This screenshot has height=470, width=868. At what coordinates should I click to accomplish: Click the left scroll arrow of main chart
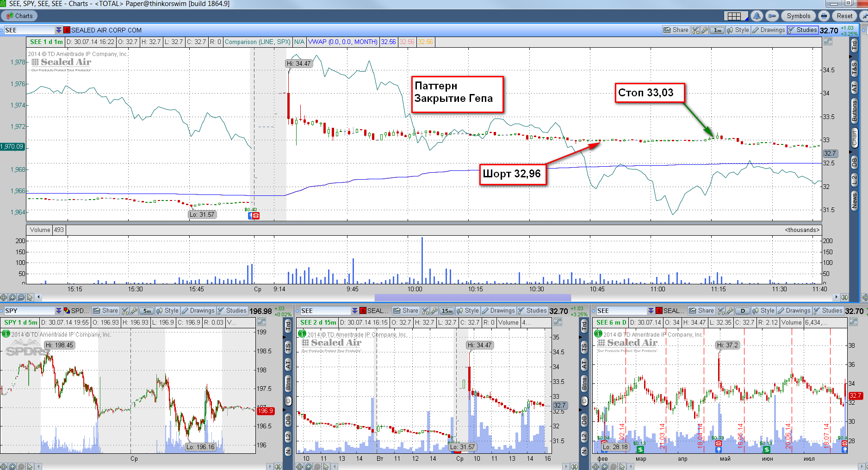(x=39, y=297)
